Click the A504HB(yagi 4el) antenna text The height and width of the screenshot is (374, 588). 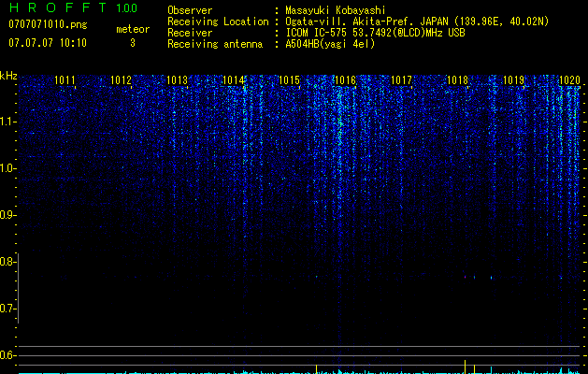click(x=330, y=44)
